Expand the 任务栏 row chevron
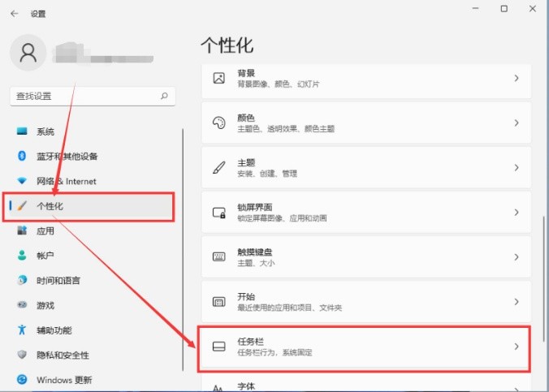Image resolution: width=549 pixels, height=392 pixels. 517,347
